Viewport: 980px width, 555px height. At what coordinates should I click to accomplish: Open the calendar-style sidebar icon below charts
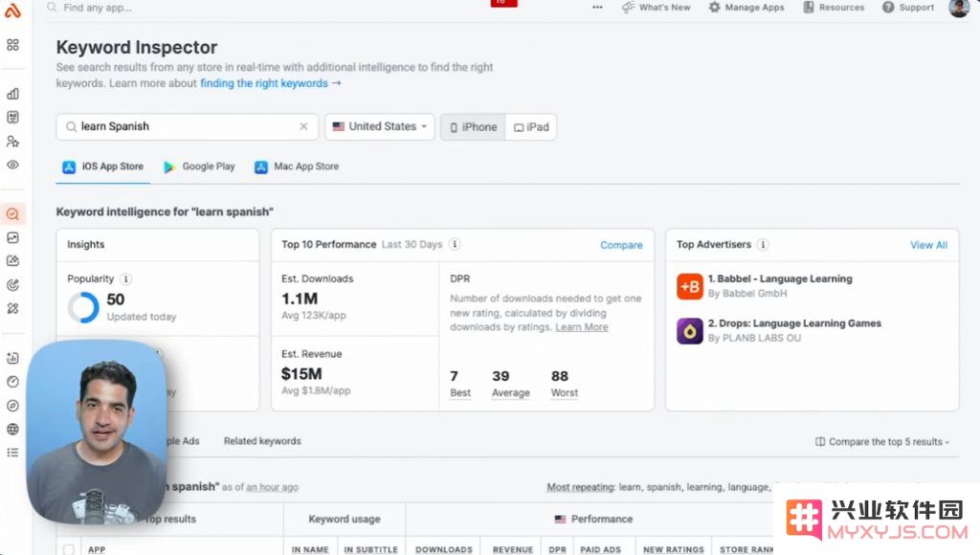[12, 118]
